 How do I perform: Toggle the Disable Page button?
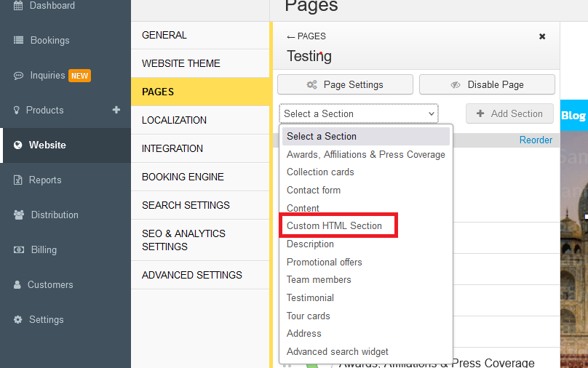click(x=487, y=84)
